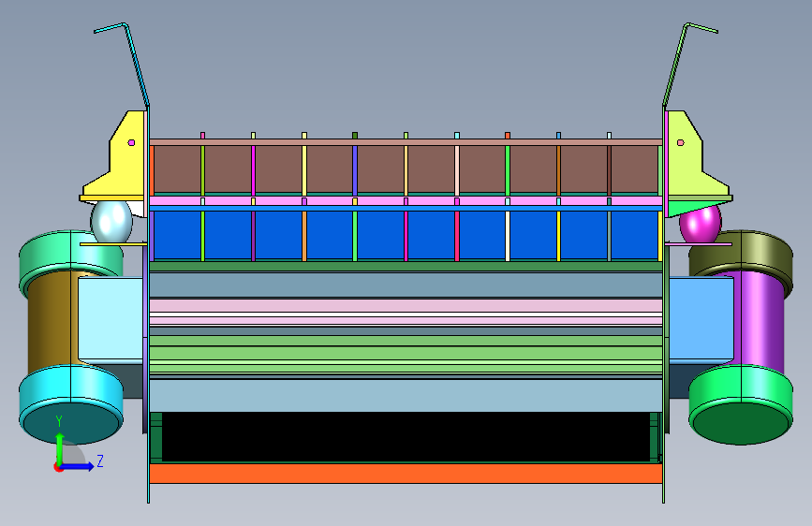
Task: Select the light green horizontal band
Action: pyautogui.click(x=406, y=354)
